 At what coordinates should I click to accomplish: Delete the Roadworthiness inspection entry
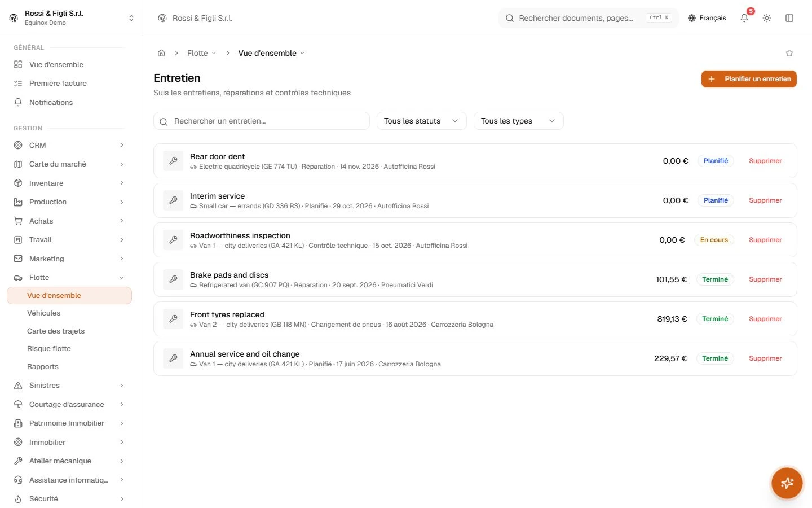click(765, 240)
